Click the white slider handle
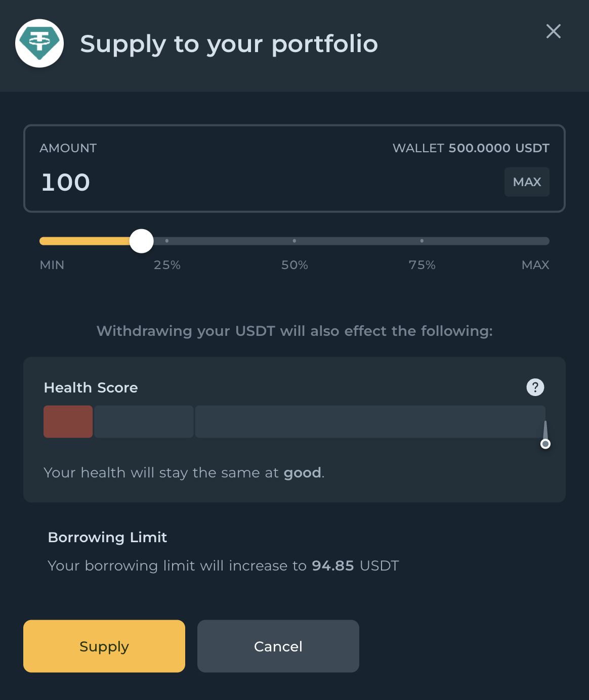The image size is (589, 700). click(x=142, y=241)
